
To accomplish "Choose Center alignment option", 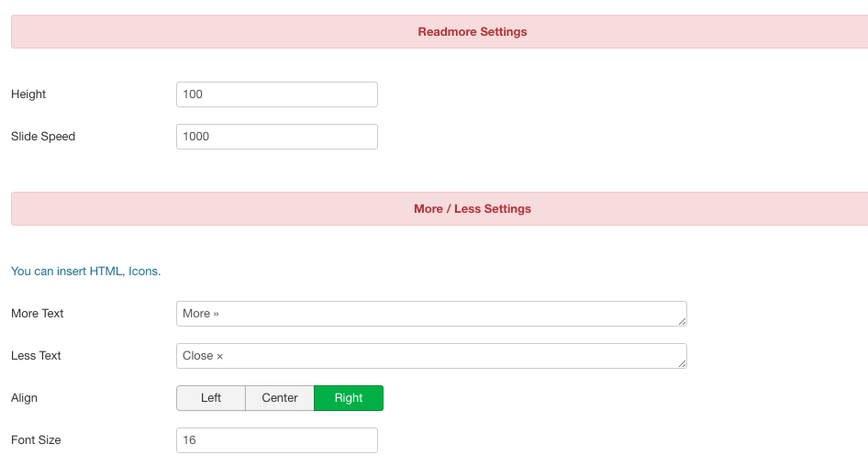I will (x=280, y=398).
